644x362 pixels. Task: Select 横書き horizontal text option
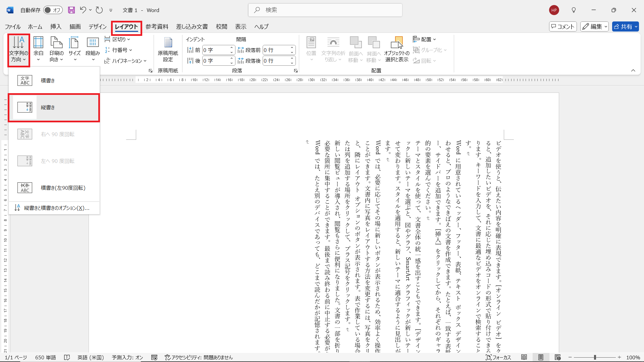tap(54, 80)
